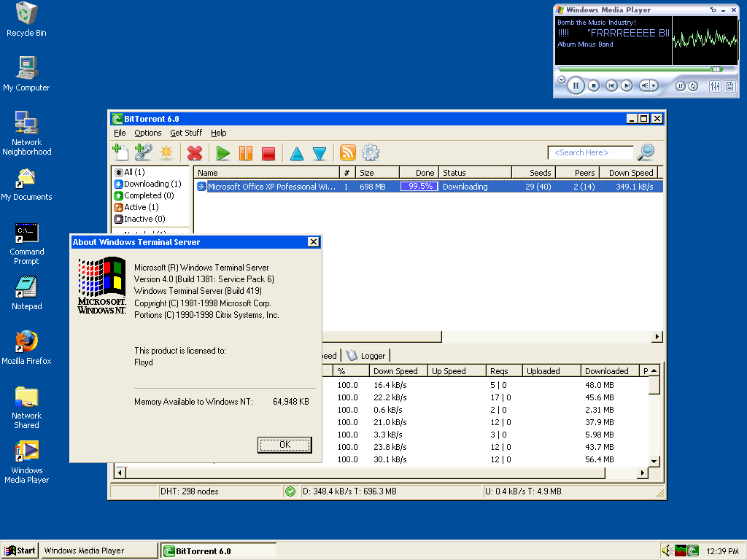Open the Preferences gear icon

point(371,152)
